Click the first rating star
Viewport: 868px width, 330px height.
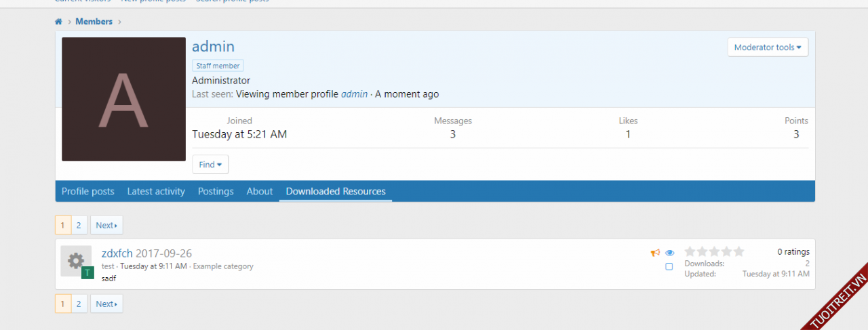coord(690,251)
